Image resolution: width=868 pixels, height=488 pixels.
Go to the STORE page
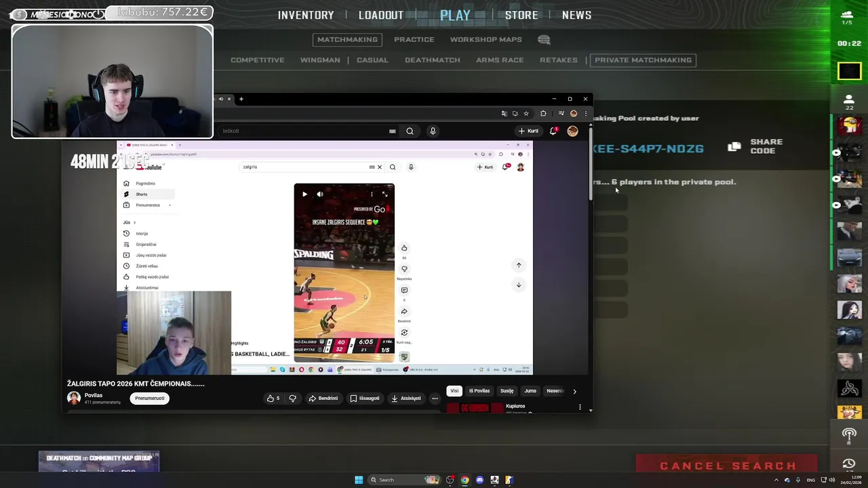pos(521,15)
